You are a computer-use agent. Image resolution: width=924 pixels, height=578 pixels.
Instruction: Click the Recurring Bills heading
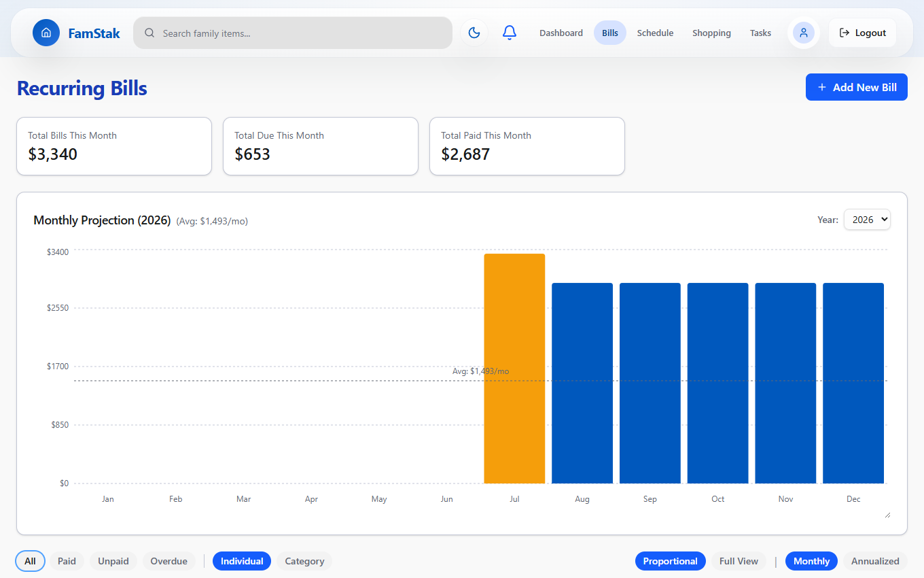82,88
